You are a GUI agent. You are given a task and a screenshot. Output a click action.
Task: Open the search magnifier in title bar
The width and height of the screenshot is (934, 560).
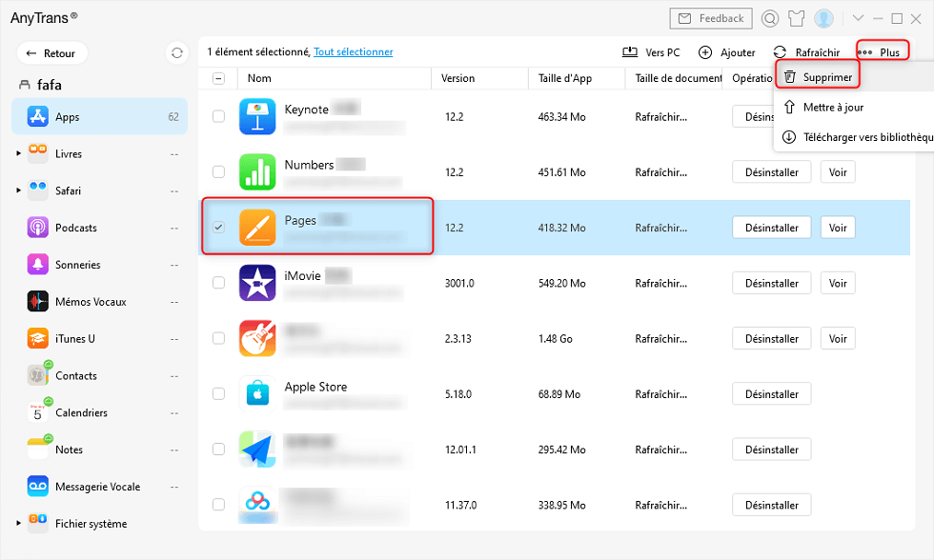pyautogui.click(x=768, y=17)
